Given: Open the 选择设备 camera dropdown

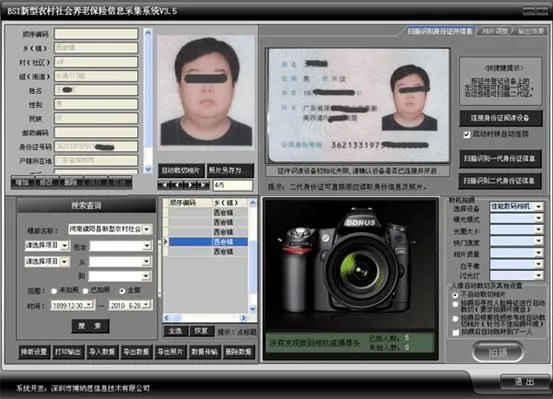Looking at the screenshot, I should tap(539, 207).
